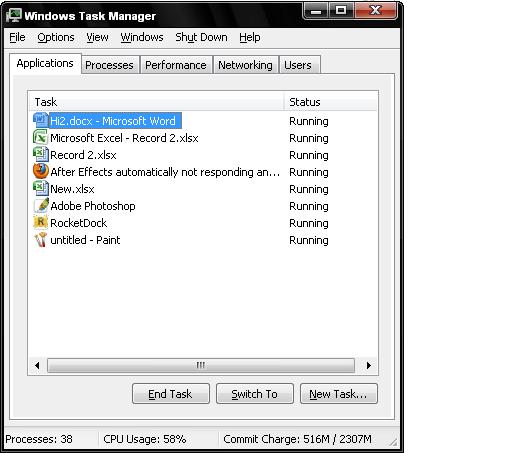Open the Shut Down menu
This screenshot has height=453, width=512.
[x=201, y=37]
